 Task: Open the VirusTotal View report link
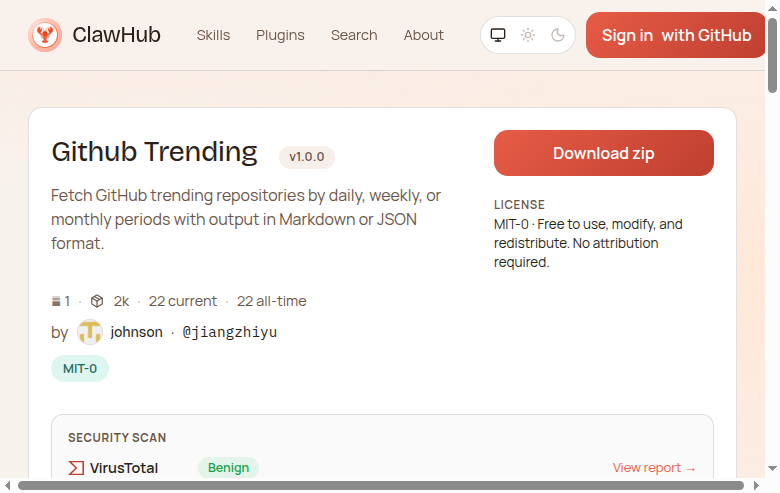tap(654, 468)
